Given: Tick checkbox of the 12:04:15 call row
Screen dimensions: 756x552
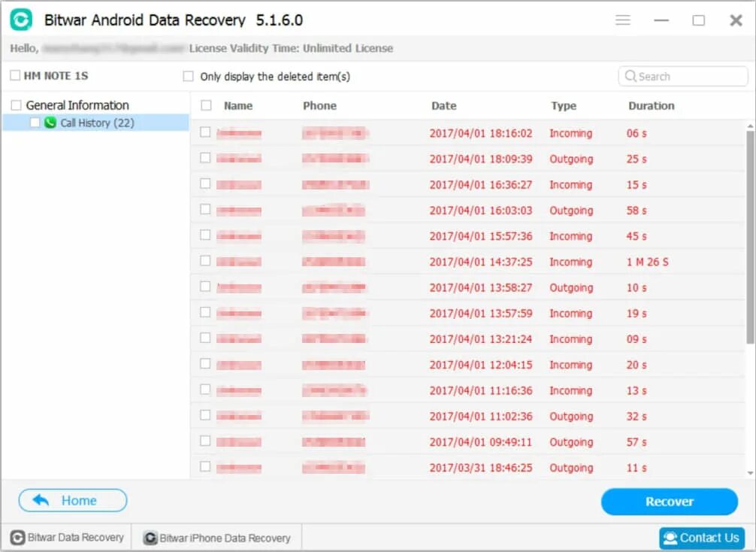Looking at the screenshot, I should click(205, 364).
